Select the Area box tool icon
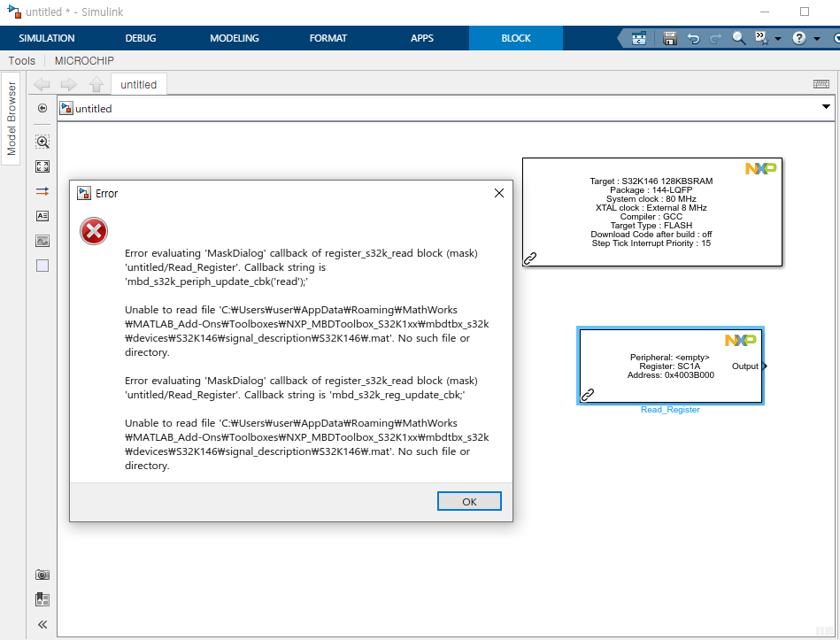This screenshot has height=640, width=840. coord(42,266)
